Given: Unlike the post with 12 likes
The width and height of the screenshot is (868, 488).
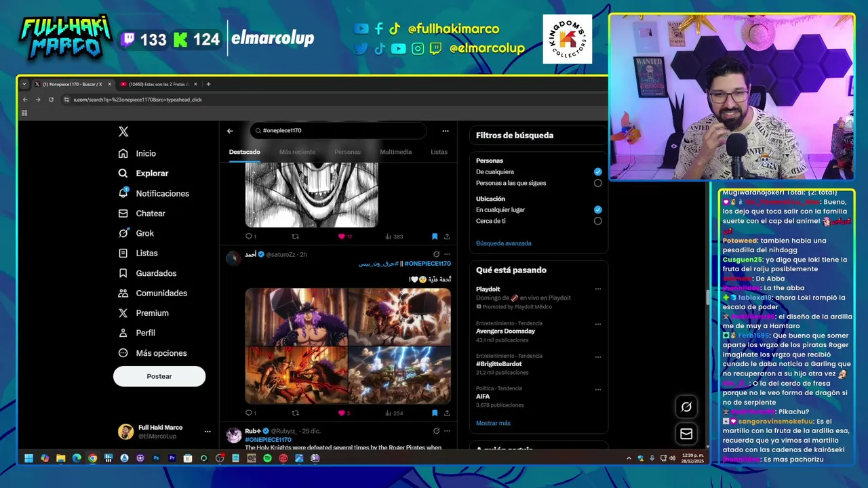Looking at the screenshot, I should (x=345, y=237).
